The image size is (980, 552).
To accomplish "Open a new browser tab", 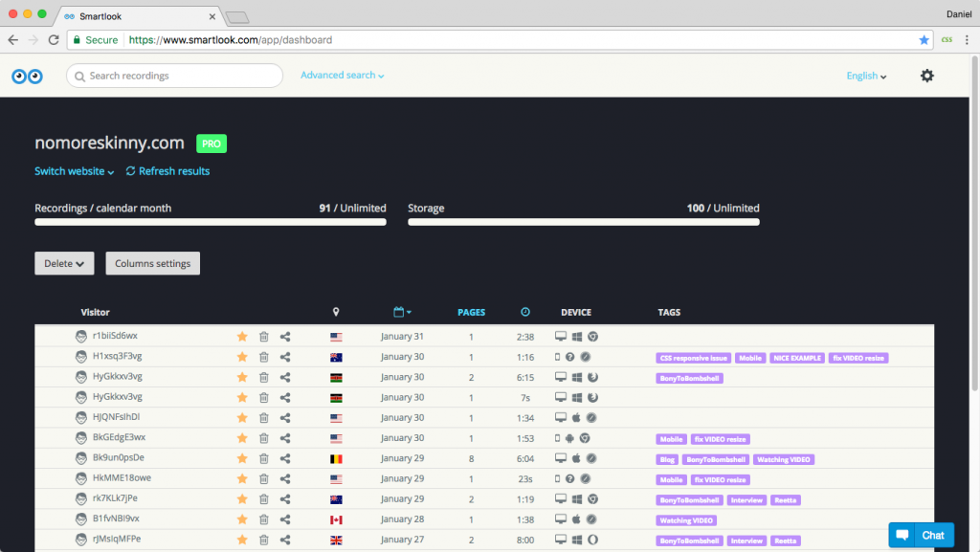I will click(237, 17).
